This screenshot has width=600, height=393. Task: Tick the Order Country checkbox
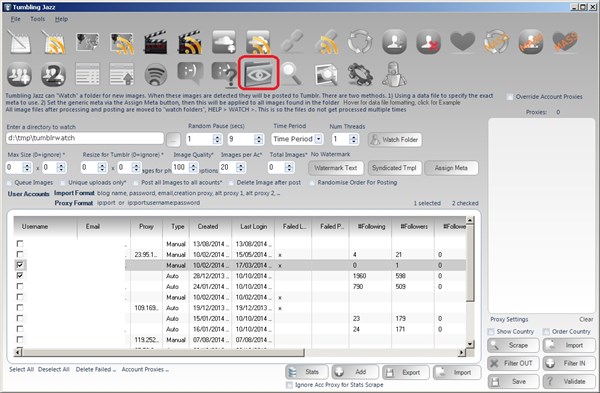point(546,331)
